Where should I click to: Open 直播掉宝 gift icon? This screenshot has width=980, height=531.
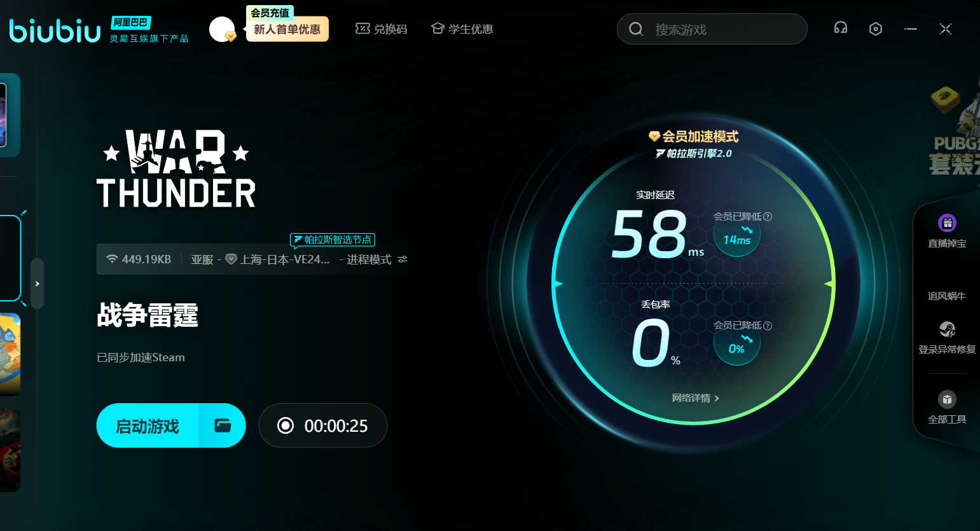pyautogui.click(x=947, y=223)
